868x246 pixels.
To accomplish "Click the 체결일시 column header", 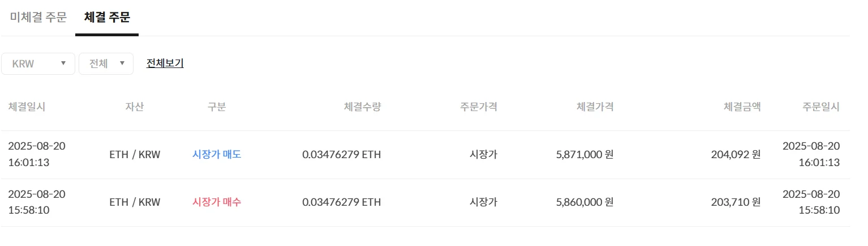I will click(27, 107).
